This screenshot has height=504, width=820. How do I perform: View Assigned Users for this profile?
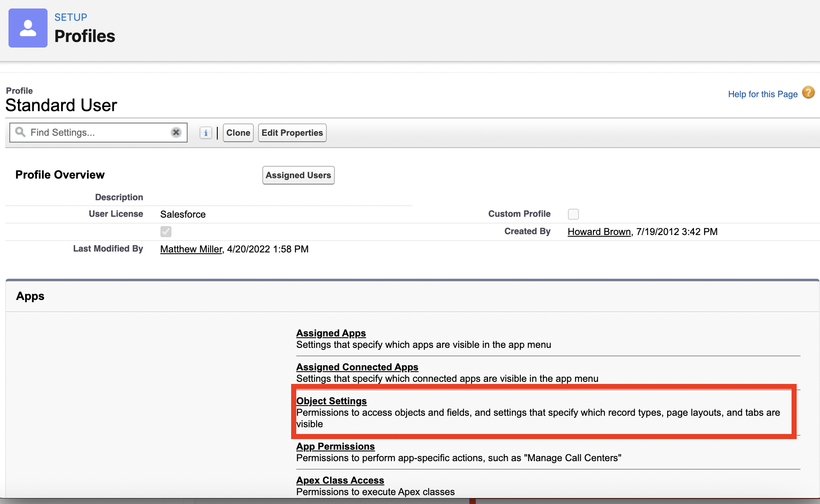(x=298, y=175)
